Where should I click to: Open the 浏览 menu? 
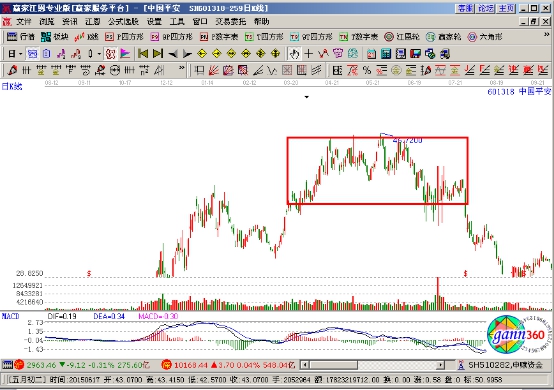click(47, 22)
